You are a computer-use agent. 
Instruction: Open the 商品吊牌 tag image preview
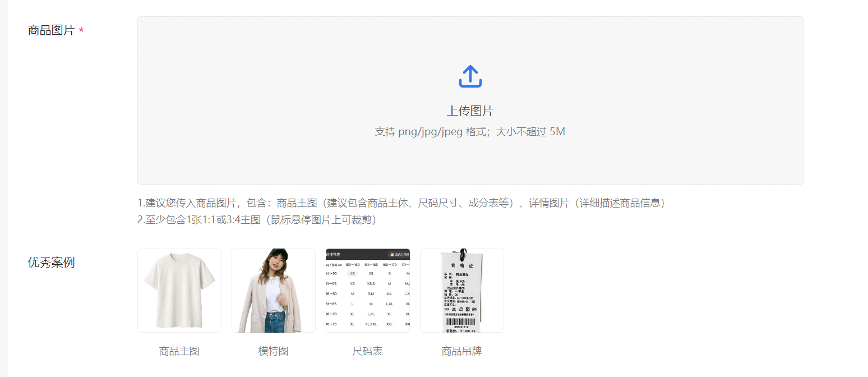click(461, 290)
